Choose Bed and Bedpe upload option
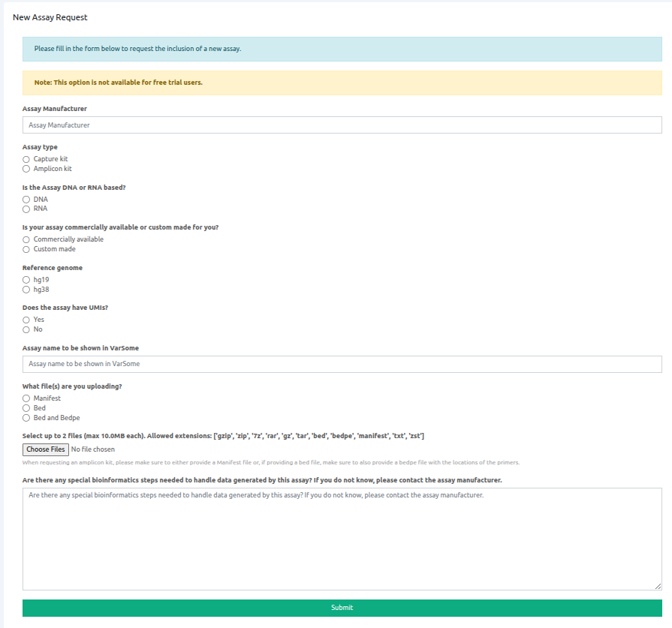Viewport: 672px width, 628px height. click(x=26, y=418)
